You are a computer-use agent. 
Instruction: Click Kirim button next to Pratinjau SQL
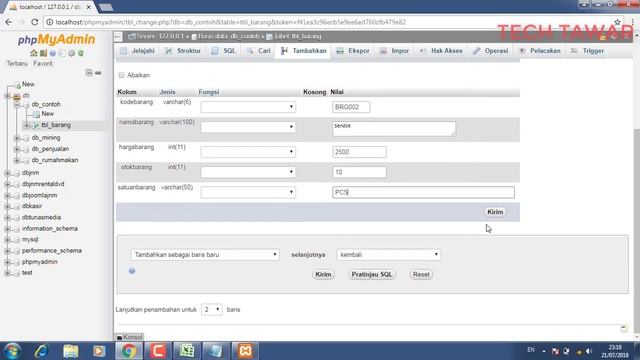click(x=323, y=274)
